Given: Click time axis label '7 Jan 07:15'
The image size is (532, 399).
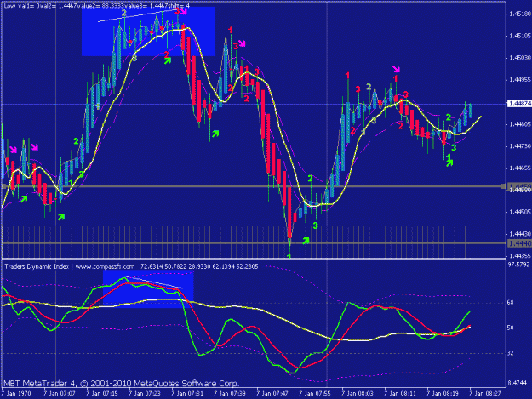Looking at the screenshot, I should [x=102, y=394].
